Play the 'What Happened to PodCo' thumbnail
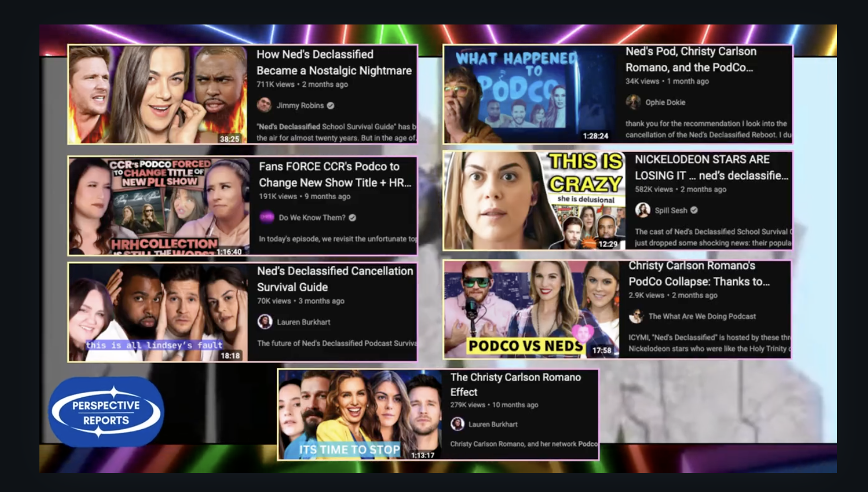 coord(530,95)
